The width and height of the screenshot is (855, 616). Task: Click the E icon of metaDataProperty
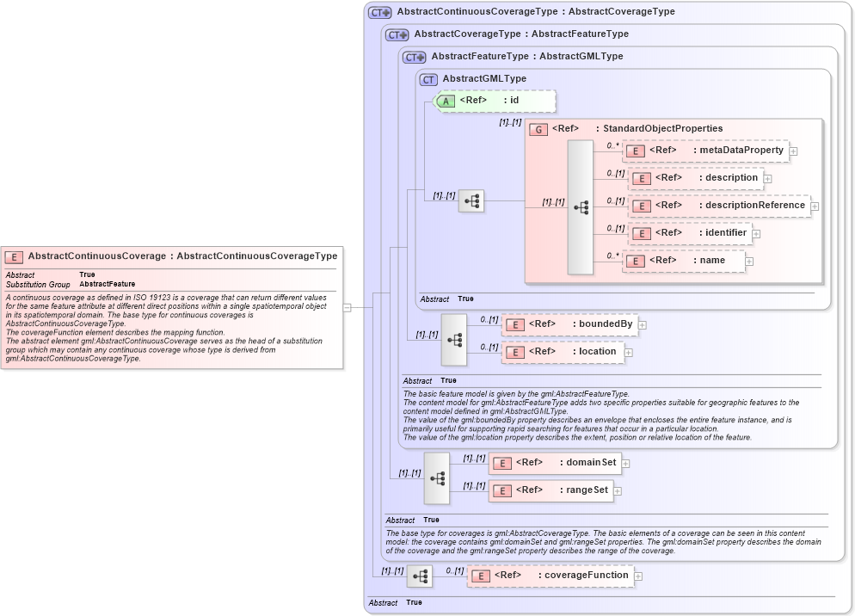click(636, 151)
